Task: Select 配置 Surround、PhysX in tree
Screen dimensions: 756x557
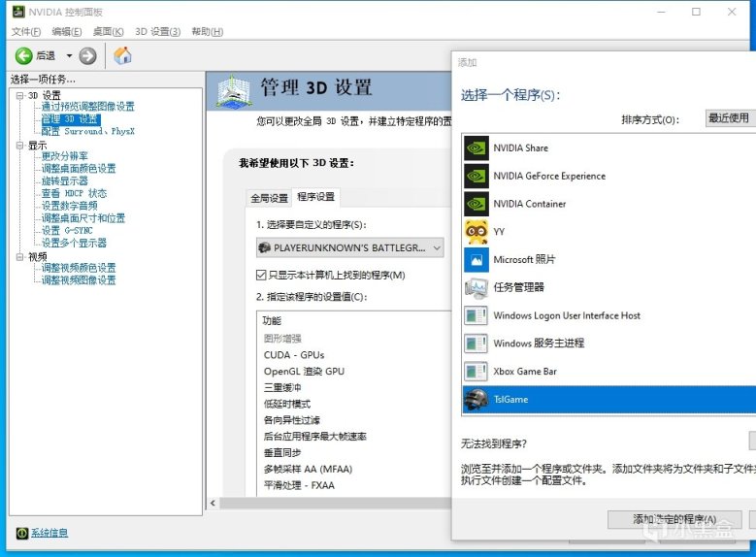Action: click(88, 131)
